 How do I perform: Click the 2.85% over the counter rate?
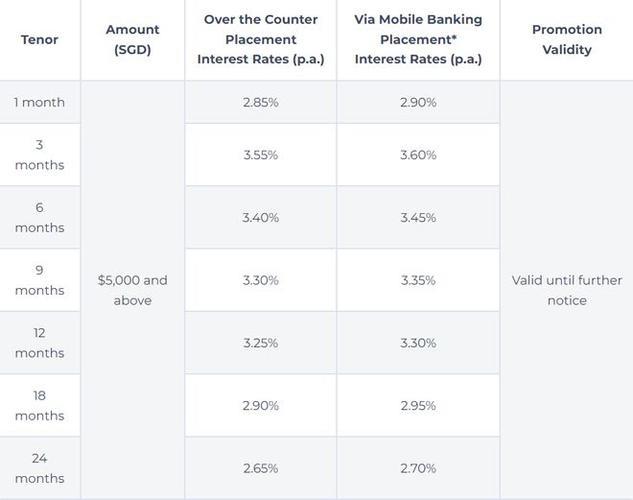[260, 103]
